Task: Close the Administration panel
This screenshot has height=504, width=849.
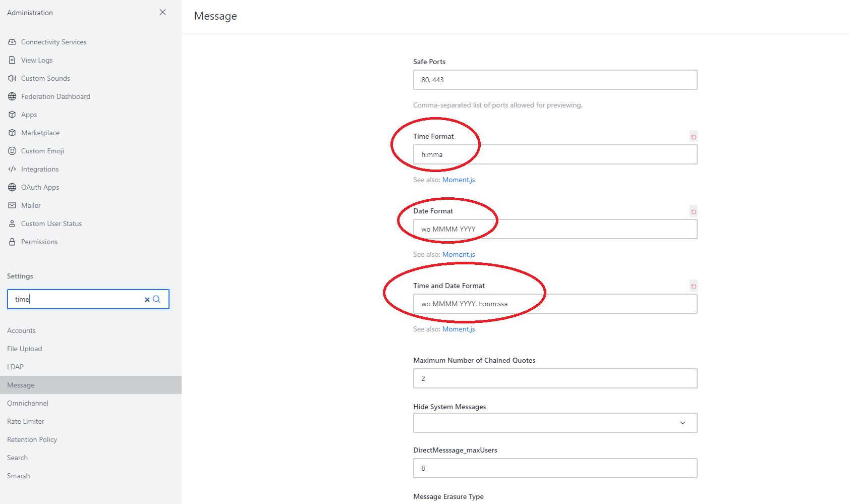Action: [162, 12]
